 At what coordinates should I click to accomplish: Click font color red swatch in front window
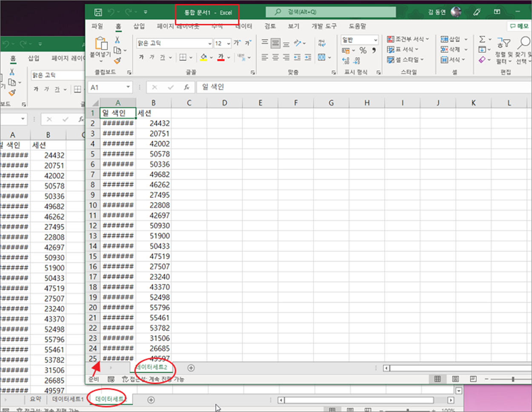click(x=221, y=57)
